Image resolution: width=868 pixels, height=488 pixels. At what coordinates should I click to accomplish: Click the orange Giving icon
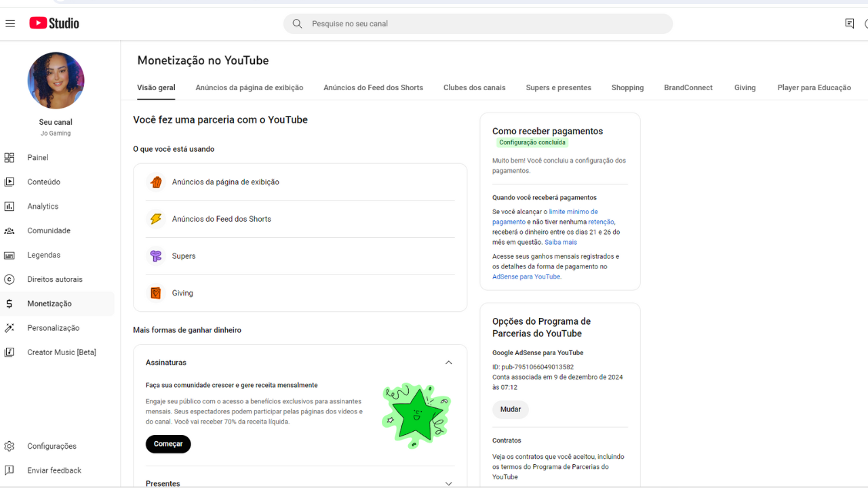(156, 293)
